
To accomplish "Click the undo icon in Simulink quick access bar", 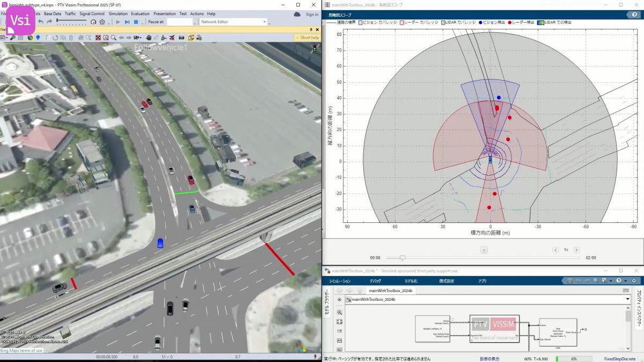I will 579,281.
